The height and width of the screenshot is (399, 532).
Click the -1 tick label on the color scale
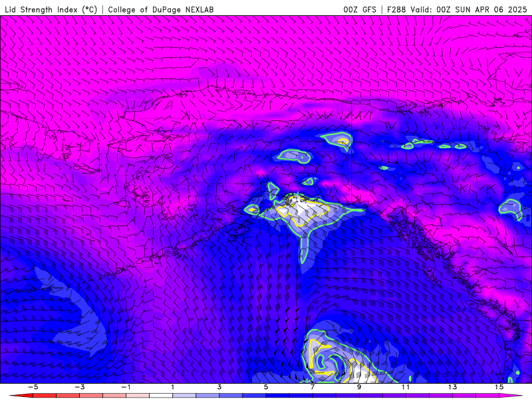(126, 387)
